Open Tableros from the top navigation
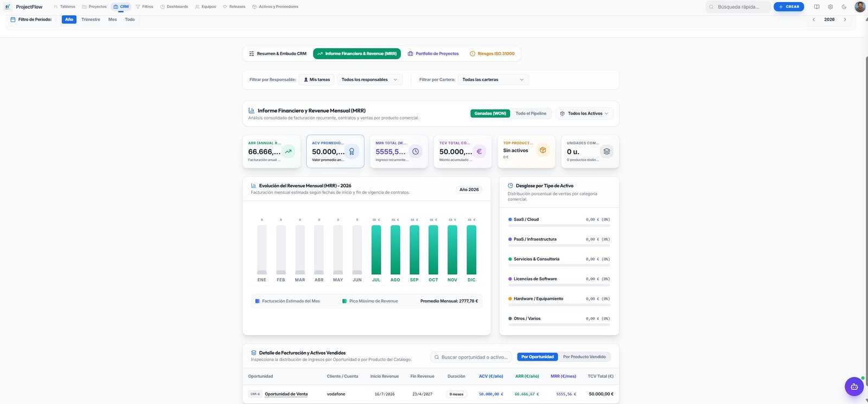The image size is (868, 404). (x=65, y=7)
